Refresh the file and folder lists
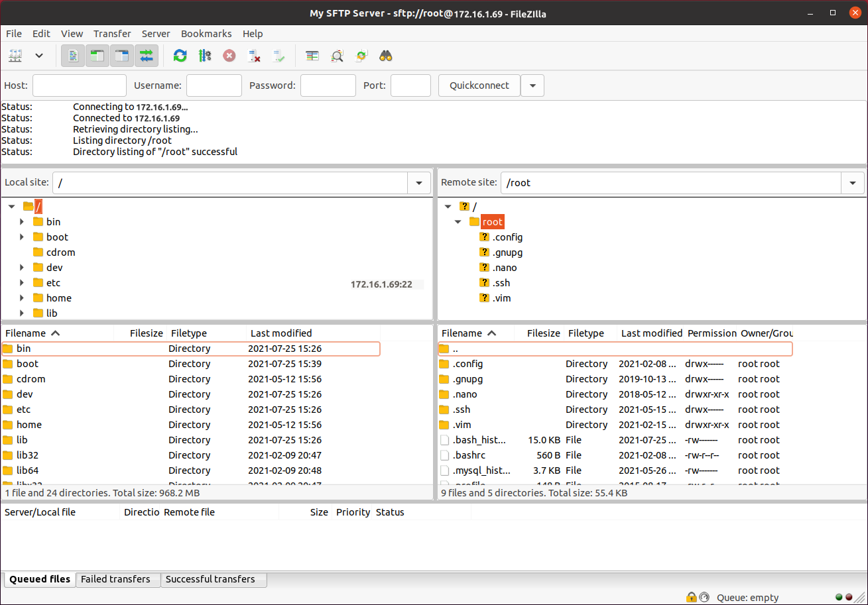Image resolution: width=868 pixels, height=605 pixels. tap(180, 56)
